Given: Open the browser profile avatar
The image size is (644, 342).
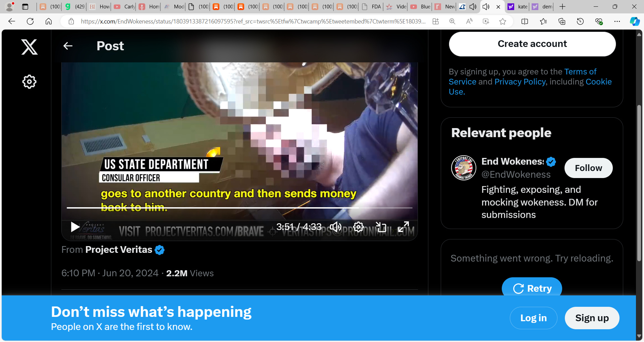Looking at the screenshot, I should 10,6.
